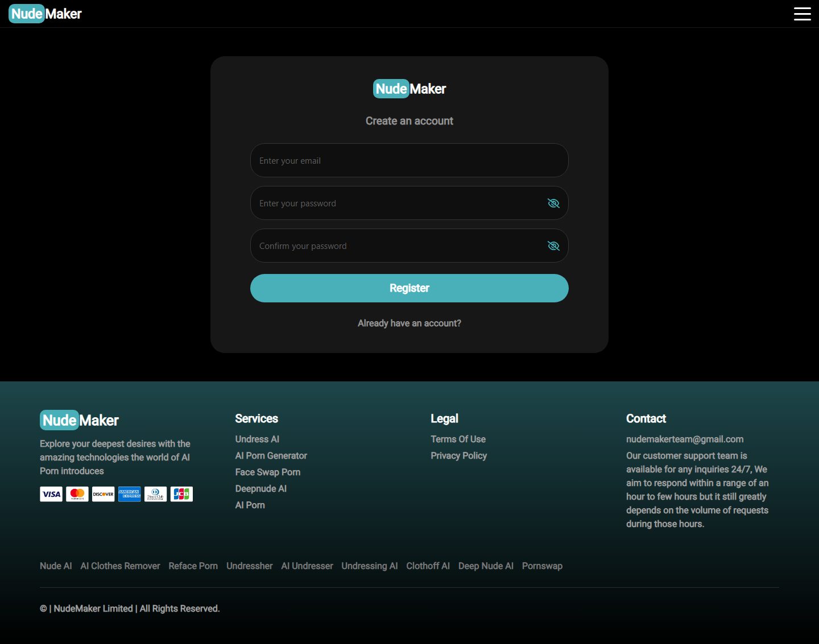Open the Terms Of Use link

click(458, 439)
